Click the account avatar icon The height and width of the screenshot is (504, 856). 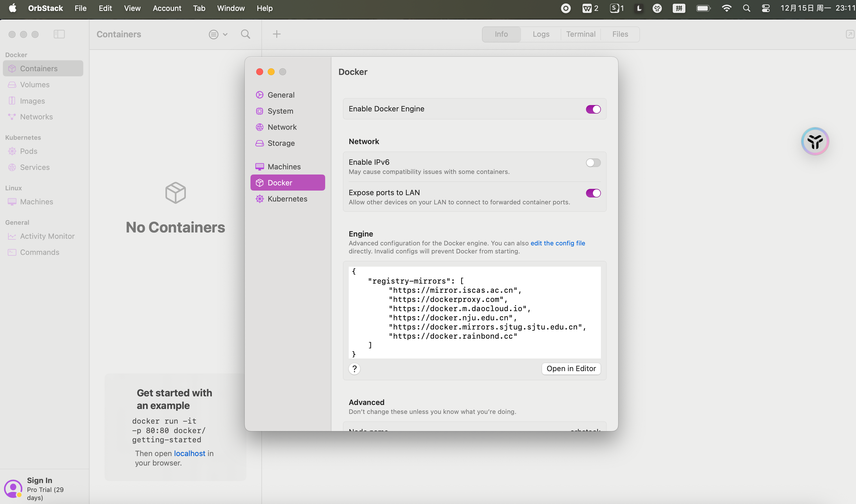point(13,489)
